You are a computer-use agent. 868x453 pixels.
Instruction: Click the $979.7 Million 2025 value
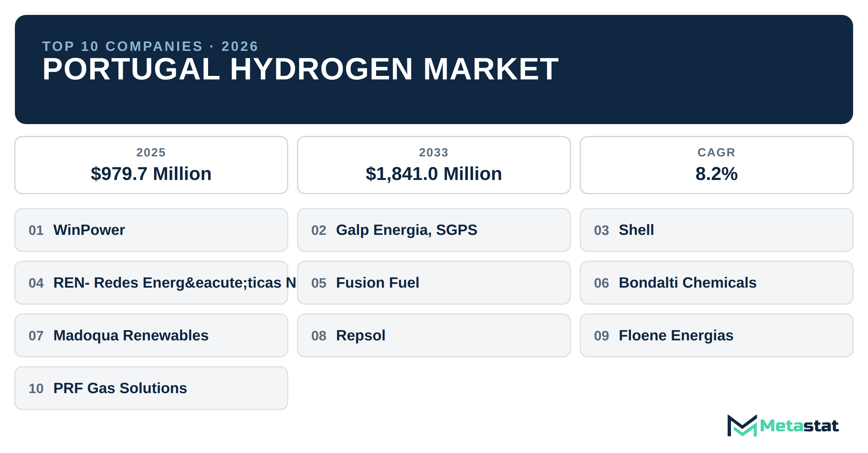[151, 174]
